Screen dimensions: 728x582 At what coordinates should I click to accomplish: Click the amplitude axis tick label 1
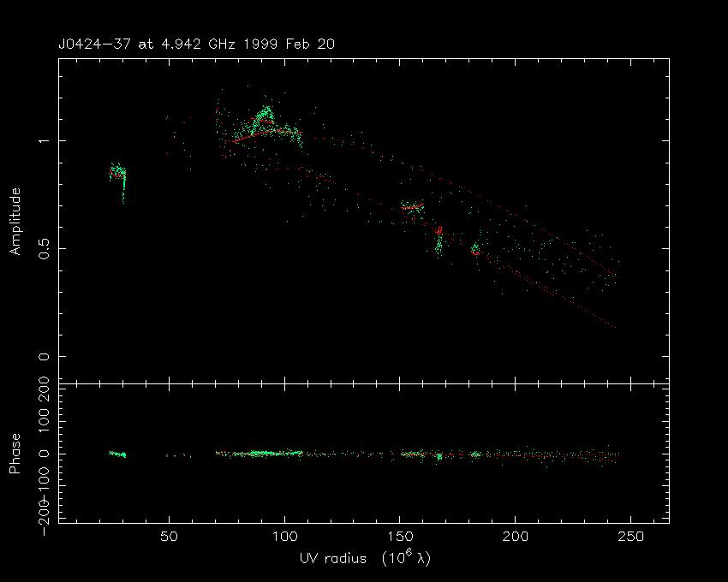pos(41,140)
